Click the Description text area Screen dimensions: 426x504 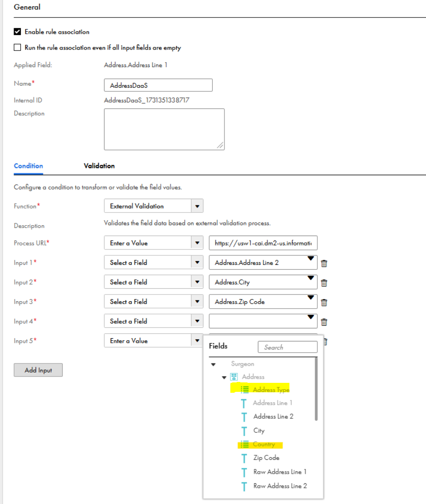click(x=164, y=129)
